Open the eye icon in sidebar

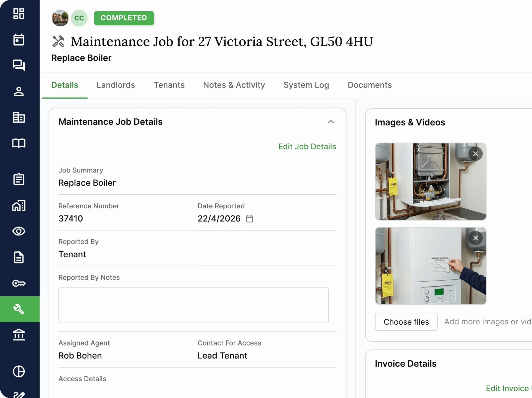click(x=19, y=231)
